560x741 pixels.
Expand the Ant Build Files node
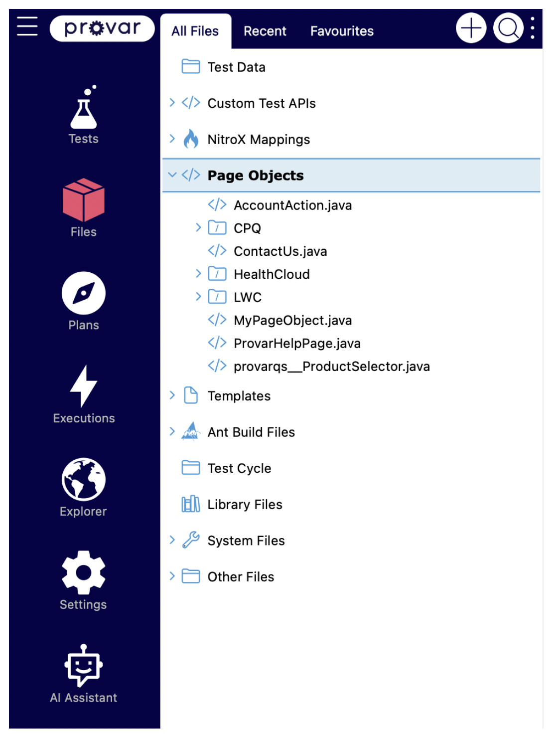(172, 431)
